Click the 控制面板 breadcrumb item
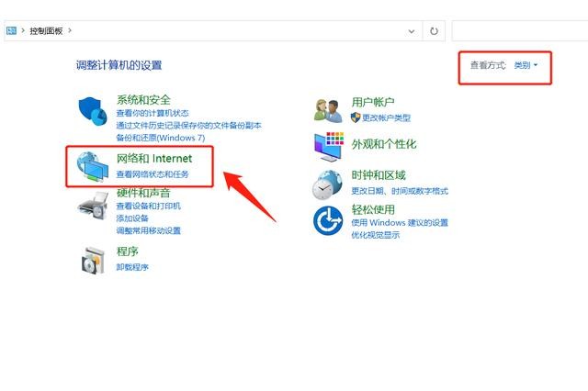This screenshot has height=391, width=588. 46,31
